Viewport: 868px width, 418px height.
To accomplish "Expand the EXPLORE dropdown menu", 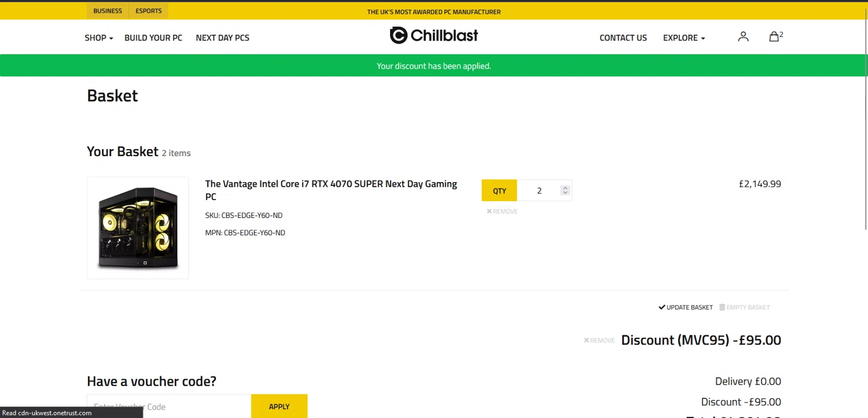I will (684, 38).
